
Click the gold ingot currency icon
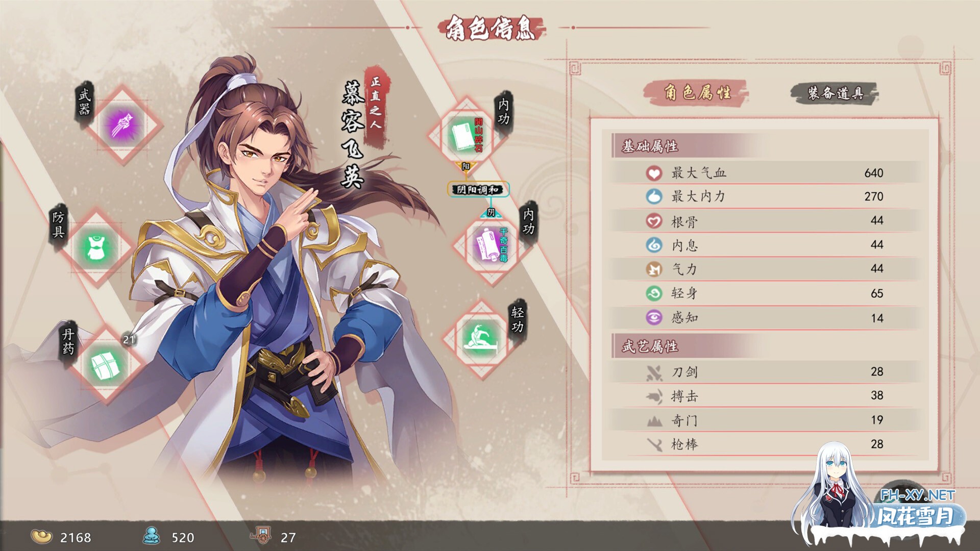click(42, 536)
